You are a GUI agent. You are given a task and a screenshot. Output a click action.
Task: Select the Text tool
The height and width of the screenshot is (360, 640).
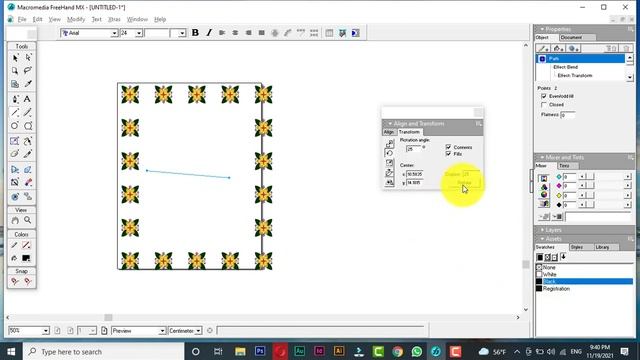click(28, 99)
